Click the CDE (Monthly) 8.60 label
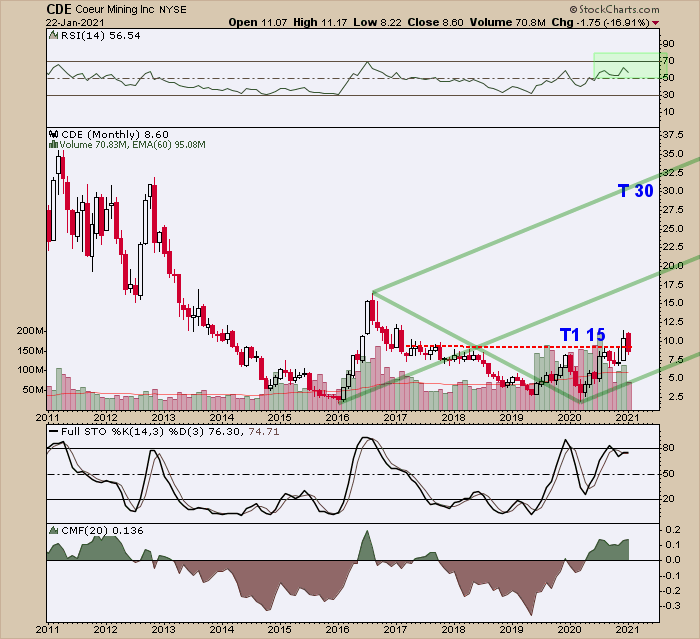 click(x=115, y=134)
